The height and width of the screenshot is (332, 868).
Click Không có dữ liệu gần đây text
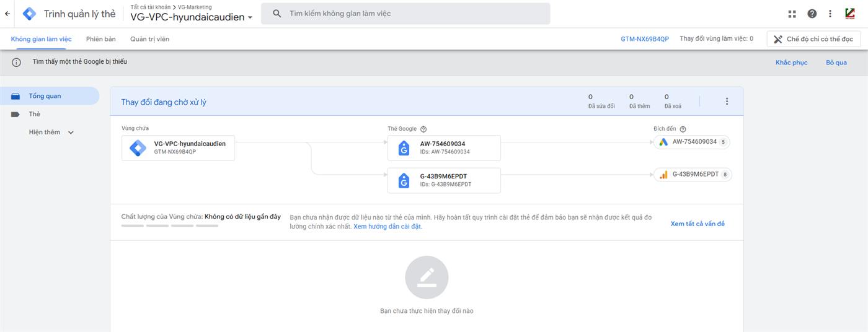(242, 217)
